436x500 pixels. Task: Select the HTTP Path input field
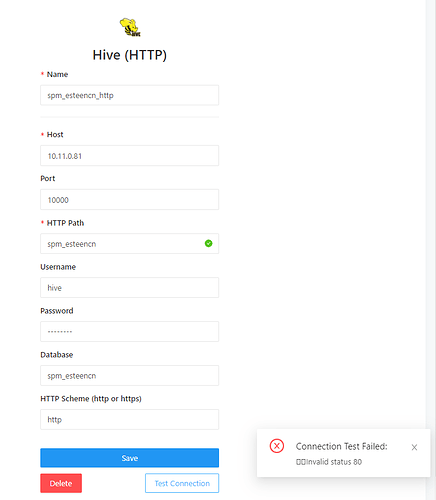tap(129, 244)
